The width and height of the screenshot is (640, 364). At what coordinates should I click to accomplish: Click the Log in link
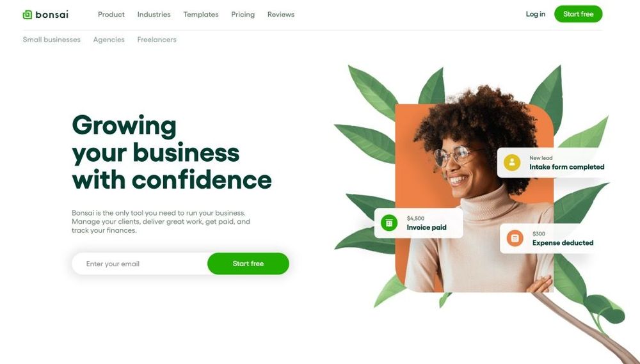(x=535, y=14)
